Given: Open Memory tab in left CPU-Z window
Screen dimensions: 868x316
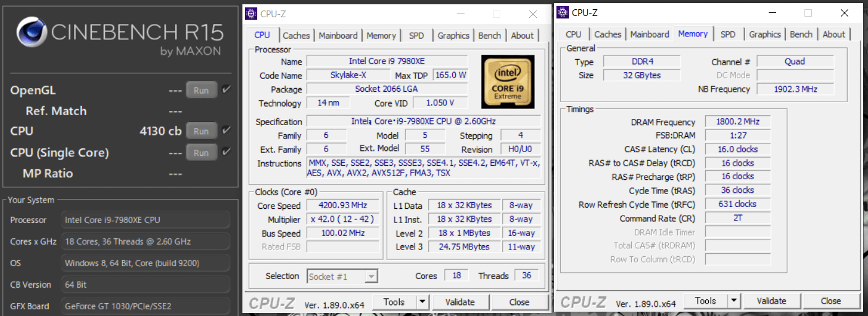Looking at the screenshot, I should pyautogui.click(x=381, y=36).
